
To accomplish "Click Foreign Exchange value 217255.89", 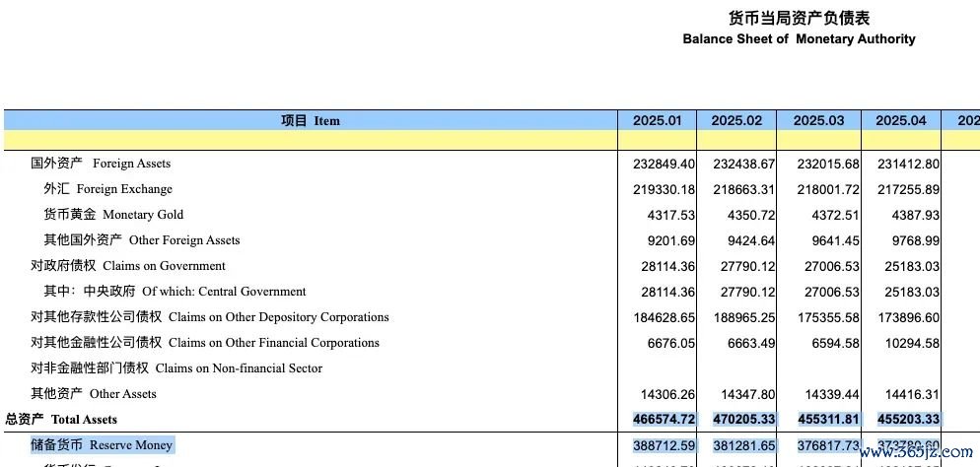I will click(x=908, y=190).
